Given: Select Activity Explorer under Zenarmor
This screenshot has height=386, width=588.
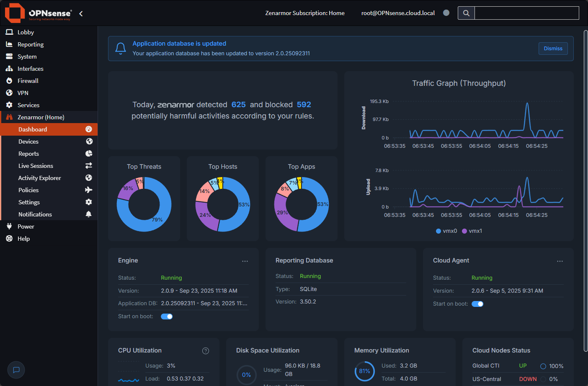Looking at the screenshot, I should pos(39,178).
